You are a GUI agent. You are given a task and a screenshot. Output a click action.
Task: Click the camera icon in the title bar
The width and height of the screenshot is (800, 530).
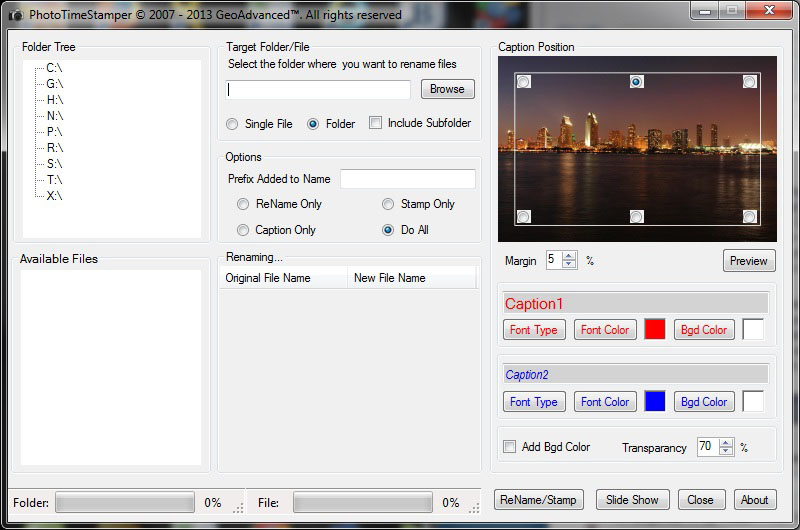14,15
